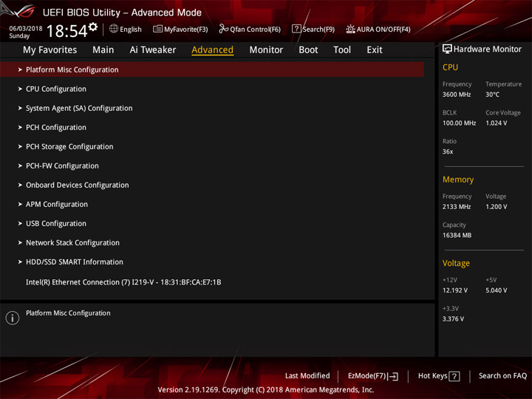532x399 pixels.
Task: Expand Network Stack Configuration arrow
Action: pos(20,242)
